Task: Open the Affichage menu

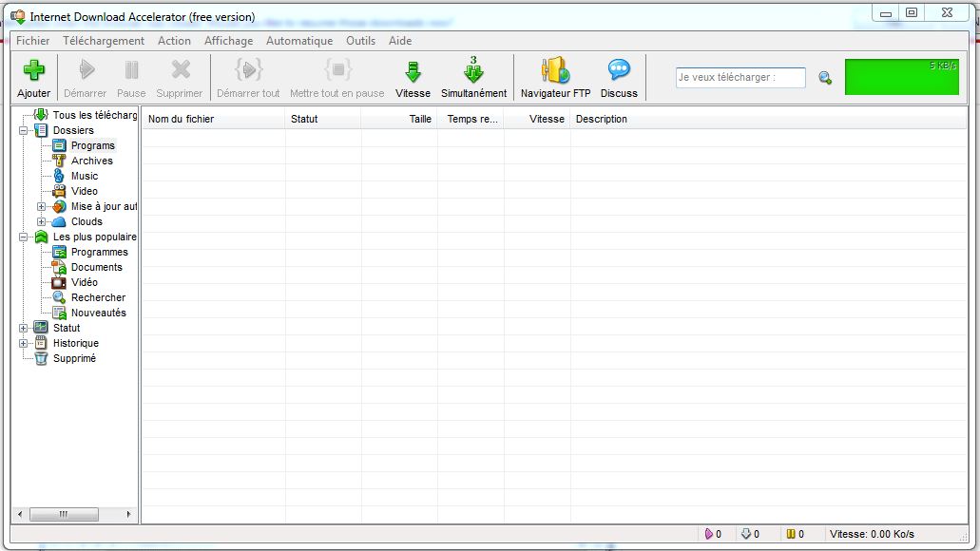Action: [x=229, y=41]
